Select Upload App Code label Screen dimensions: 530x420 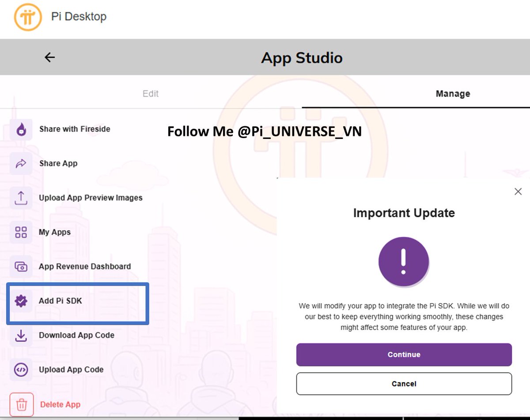tap(71, 370)
